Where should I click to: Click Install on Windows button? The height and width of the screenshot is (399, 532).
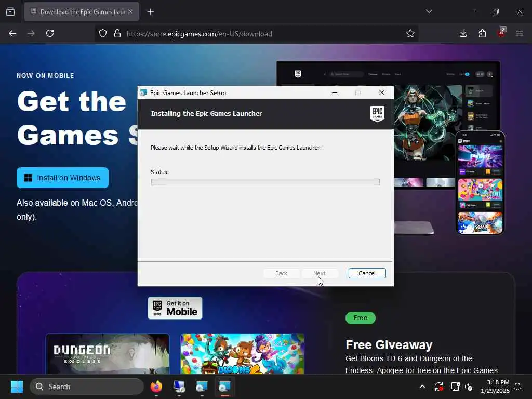[x=62, y=178]
